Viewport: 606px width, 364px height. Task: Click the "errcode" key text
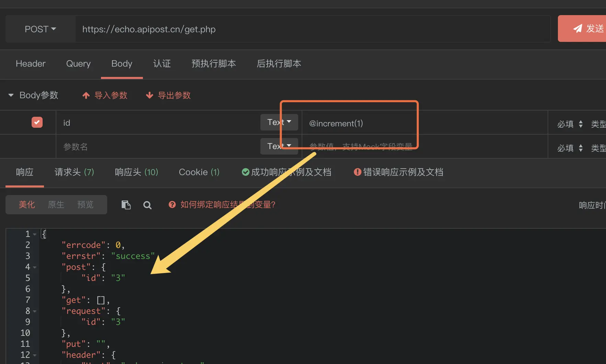[x=83, y=245]
